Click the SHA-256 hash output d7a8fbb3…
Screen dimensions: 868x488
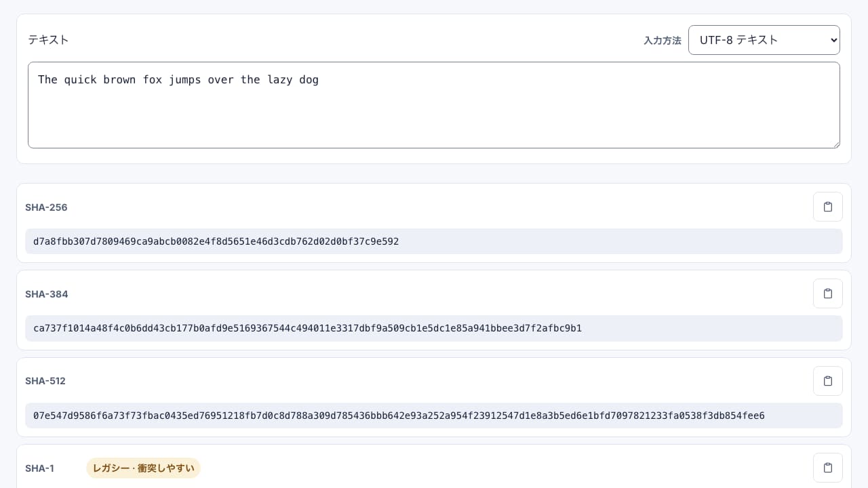pyautogui.click(x=434, y=241)
